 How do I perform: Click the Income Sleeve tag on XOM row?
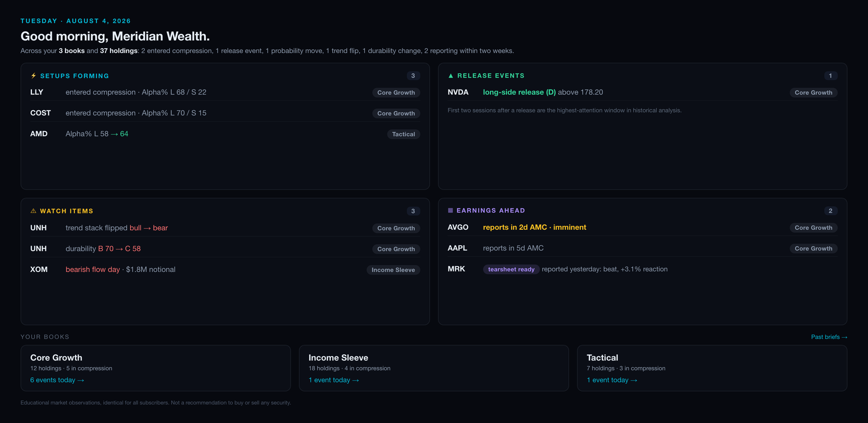393,270
